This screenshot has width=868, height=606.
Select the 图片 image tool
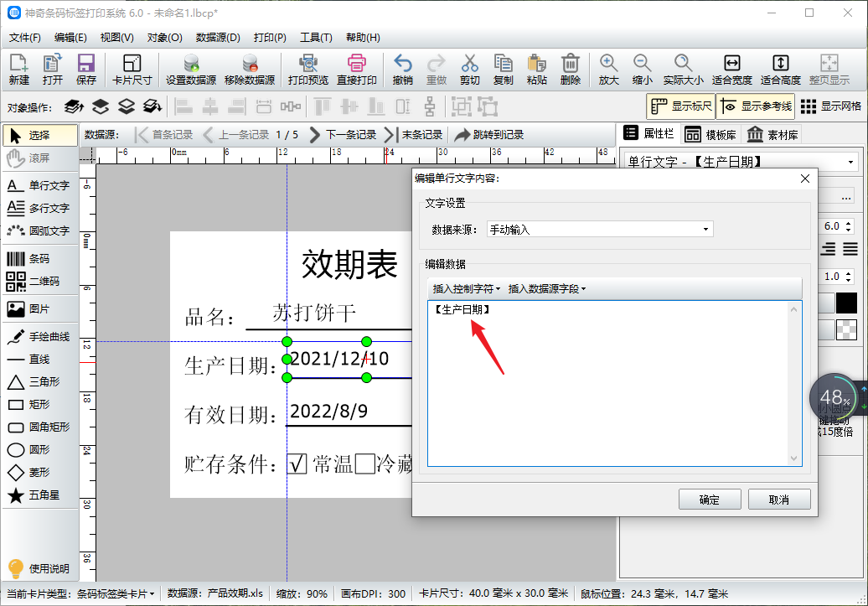point(40,309)
